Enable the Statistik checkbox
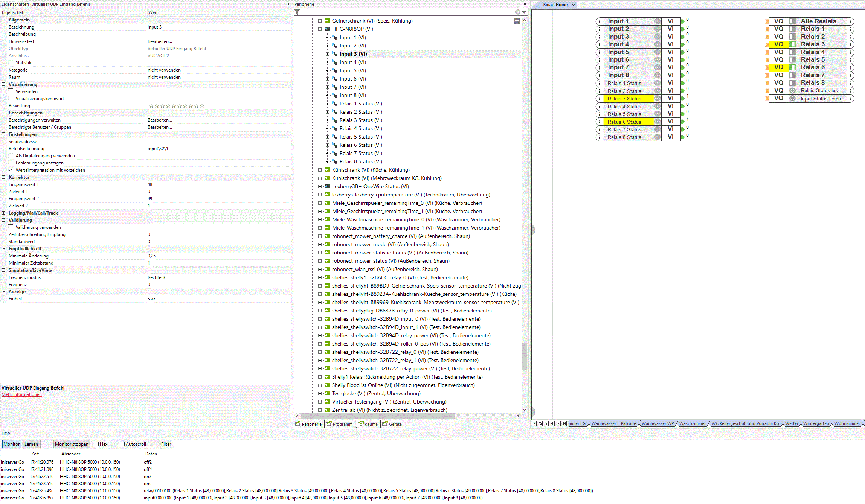865x504 pixels. click(x=11, y=62)
